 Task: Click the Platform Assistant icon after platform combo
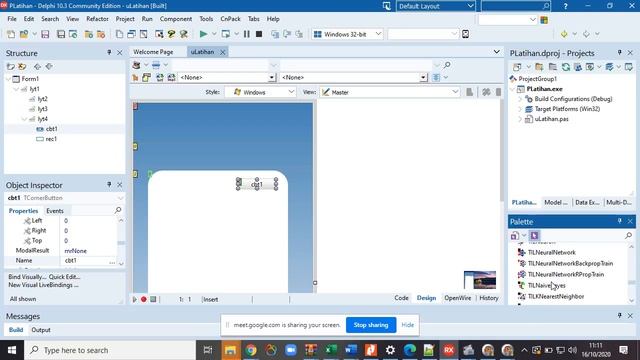[465, 34]
